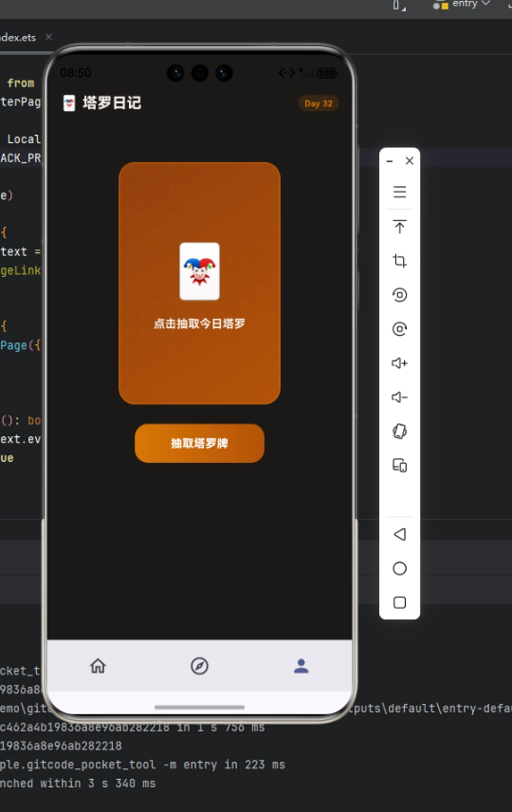Screen dimensions: 512x812
Task: Minimize the emulator toolbar panel
Action: 390,161
